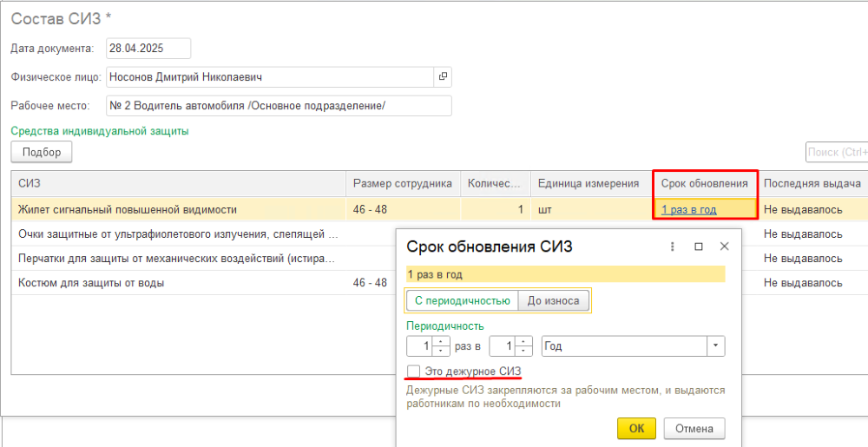
Task: Open the 1 раз в год link
Action: tap(688, 209)
